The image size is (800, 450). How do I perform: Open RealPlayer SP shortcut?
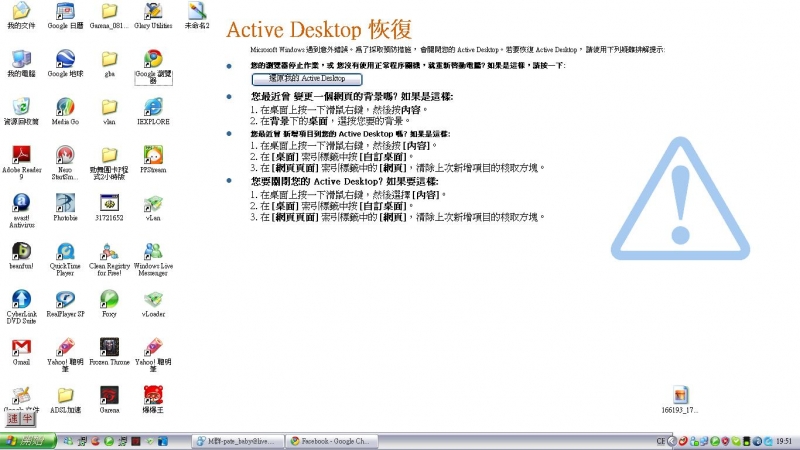[65, 304]
